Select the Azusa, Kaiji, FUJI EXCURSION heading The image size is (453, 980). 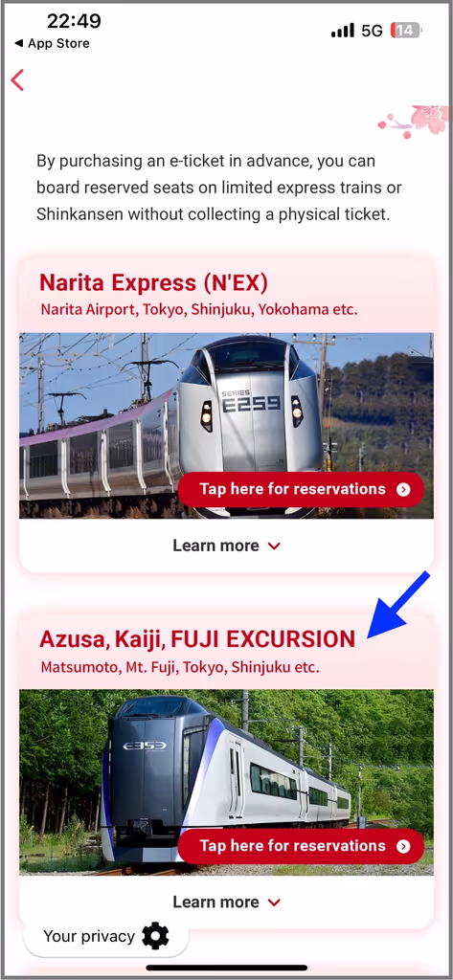click(x=197, y=639)
